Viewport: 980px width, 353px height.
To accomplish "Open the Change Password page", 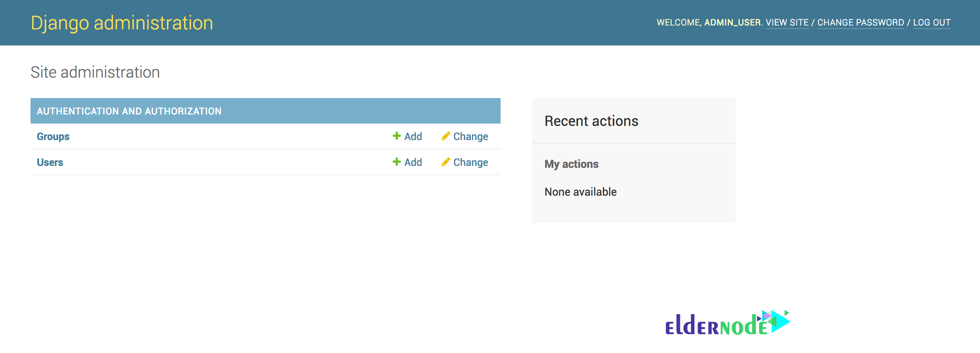I will (861, 23).
